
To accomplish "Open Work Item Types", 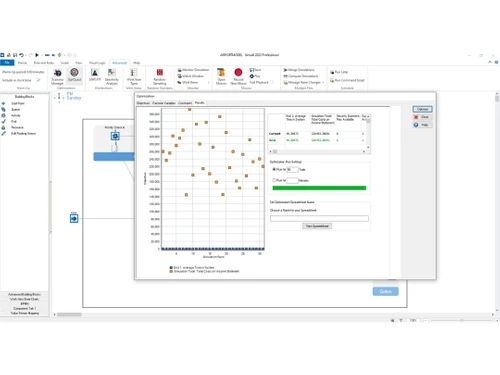I will click(134, 76).
